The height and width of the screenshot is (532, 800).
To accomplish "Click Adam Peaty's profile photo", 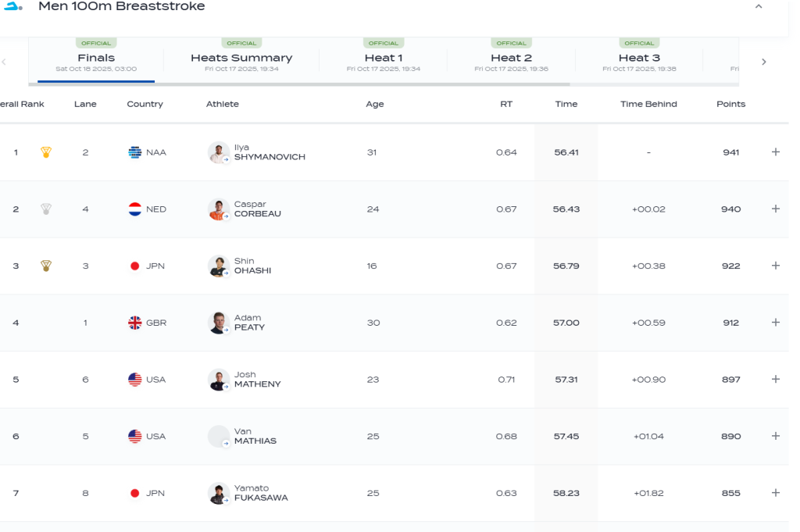I will tap(218, 323).
